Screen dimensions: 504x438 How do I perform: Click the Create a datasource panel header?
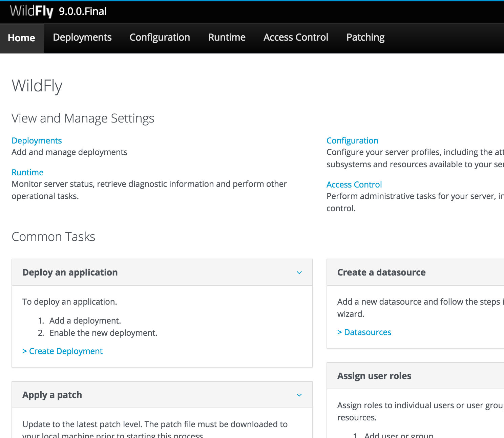click(416, 272)
